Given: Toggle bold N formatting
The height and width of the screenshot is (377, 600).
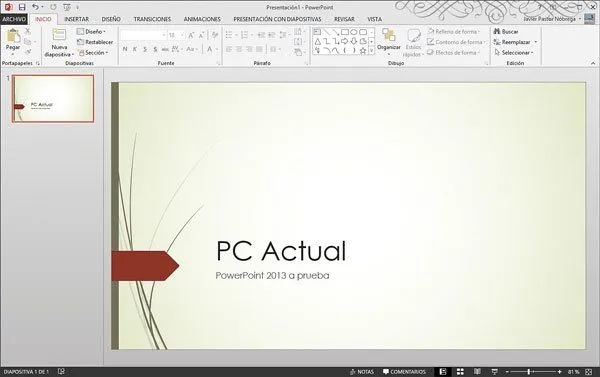Looking at the screenshot, I should point(125,49).
